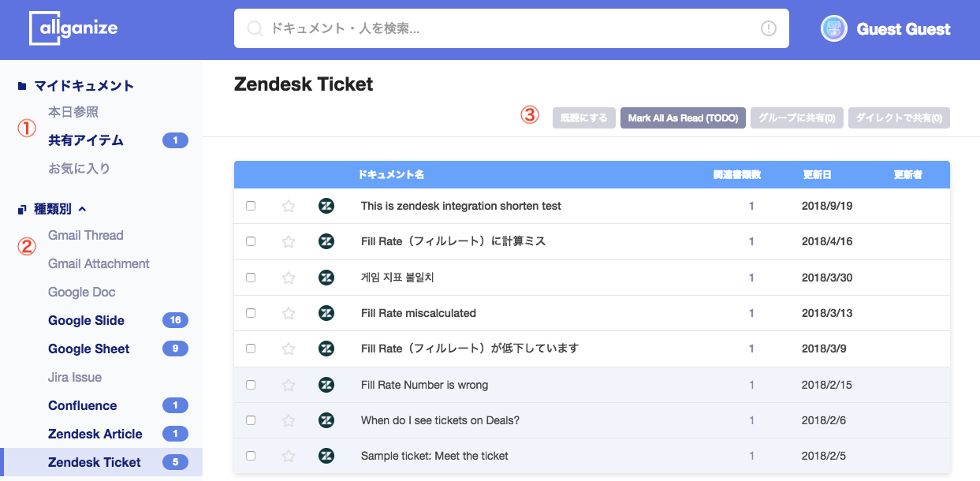
Task: Click the allganize logo in header
Action: 73,28
